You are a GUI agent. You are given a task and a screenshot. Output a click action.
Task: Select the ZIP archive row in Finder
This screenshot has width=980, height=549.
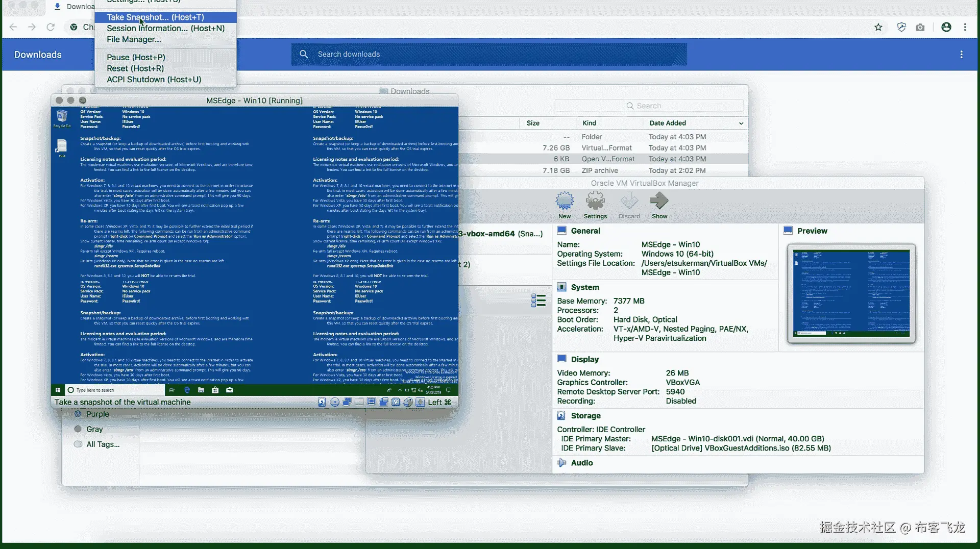point(603,170)
